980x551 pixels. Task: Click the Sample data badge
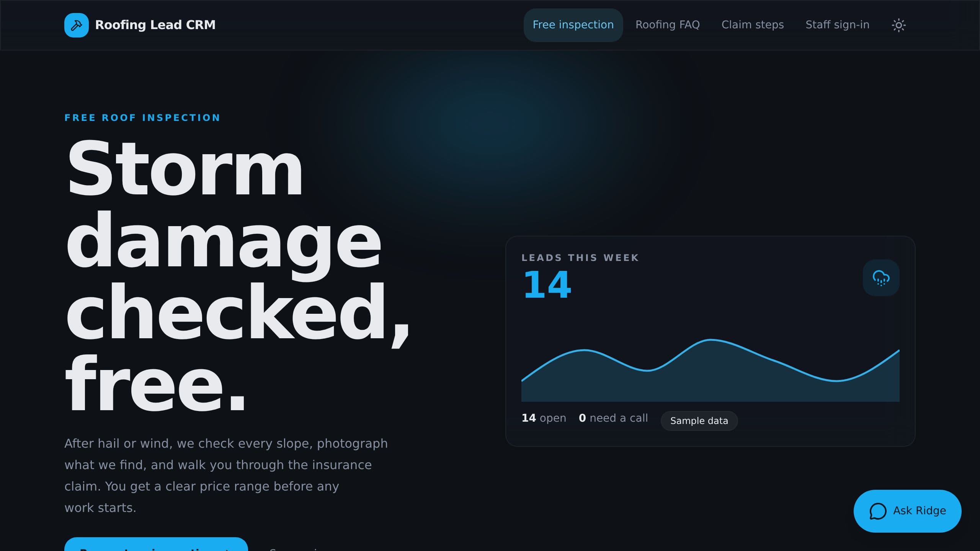(x=699, y=421)
